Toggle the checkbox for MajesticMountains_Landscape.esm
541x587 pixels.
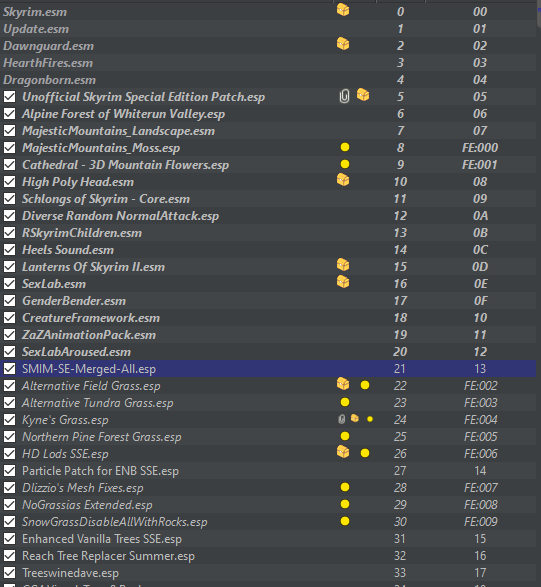[10, 131]
